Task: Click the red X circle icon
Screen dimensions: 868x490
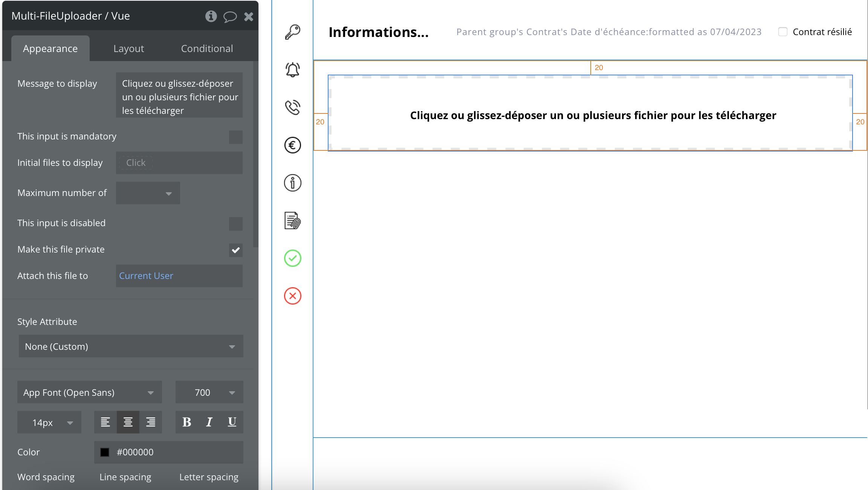Action: point(292,296)
